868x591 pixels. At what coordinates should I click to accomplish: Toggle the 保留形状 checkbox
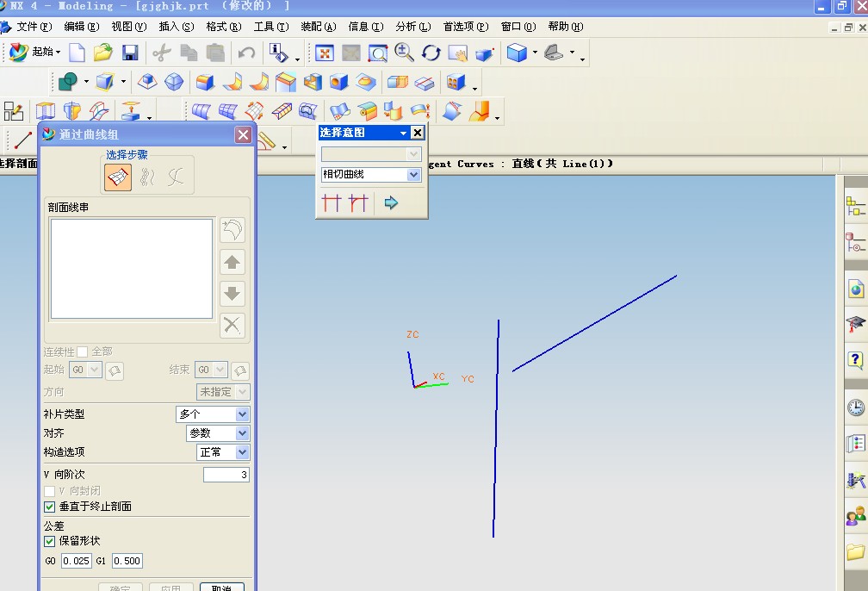point(49,541)
